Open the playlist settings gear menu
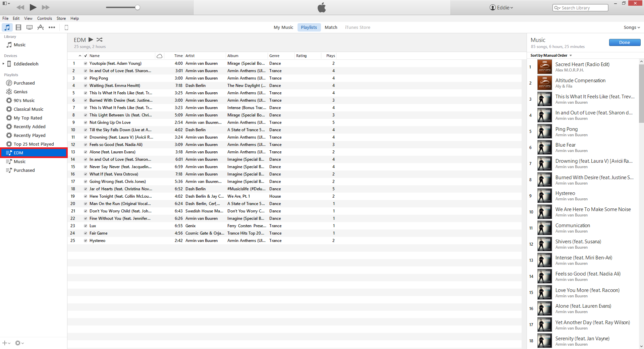 point(19,343)
